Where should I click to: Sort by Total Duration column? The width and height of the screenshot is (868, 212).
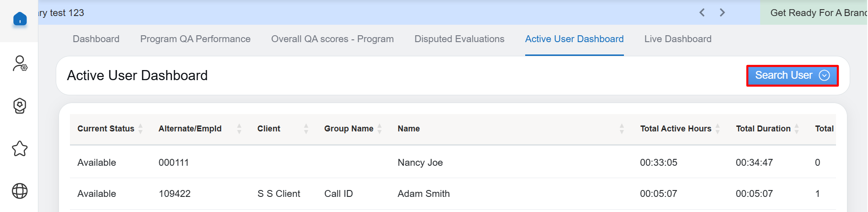point(797,129)
